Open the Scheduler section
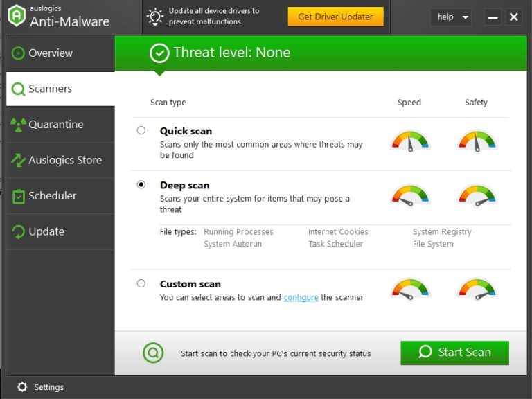This screenshot has width=532, height=399. pos(60,196)
